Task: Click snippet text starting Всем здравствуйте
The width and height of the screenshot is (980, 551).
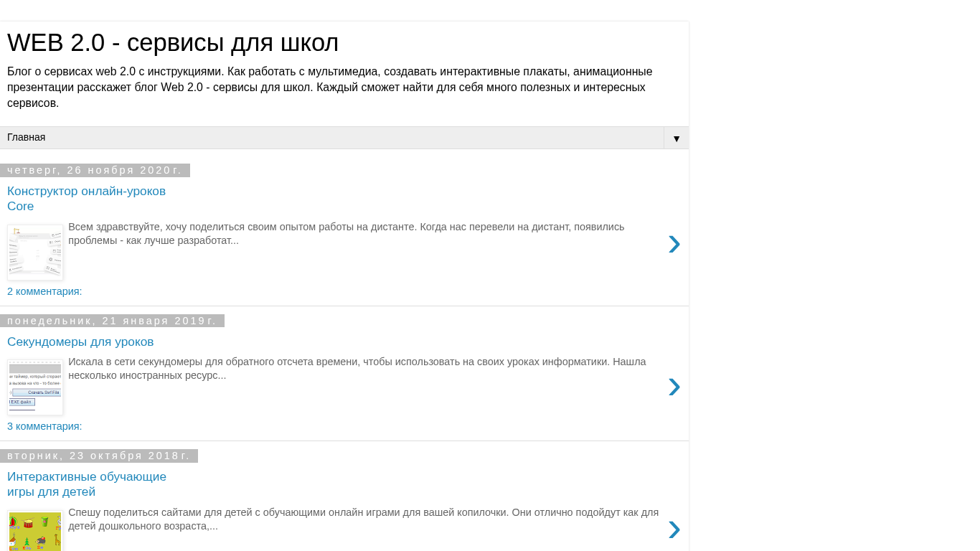Action: [x=346, y=234]
